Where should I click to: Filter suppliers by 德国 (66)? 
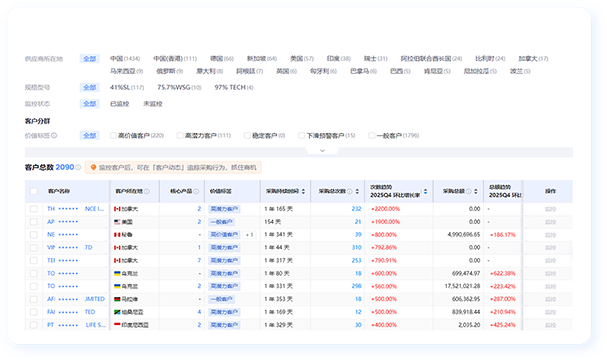tap(222, 59)
